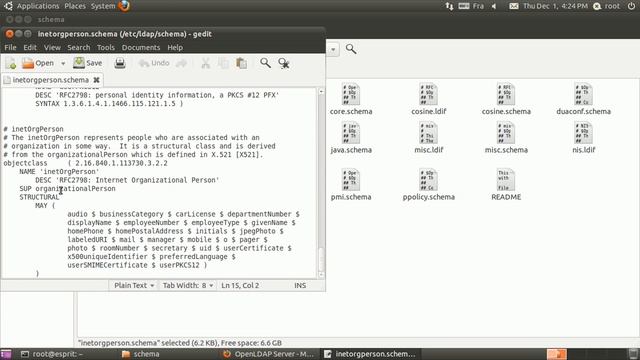Select the README file icon
Image resolution: width=640 pixels, height=360 pixels.
(506, 180)
